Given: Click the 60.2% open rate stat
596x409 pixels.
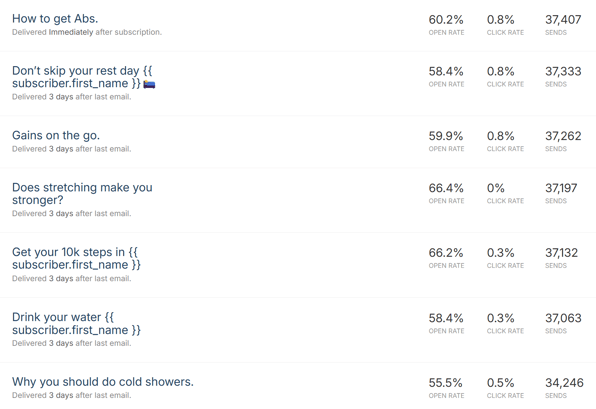Looking at the screenshot, I should tap(446, 19).
